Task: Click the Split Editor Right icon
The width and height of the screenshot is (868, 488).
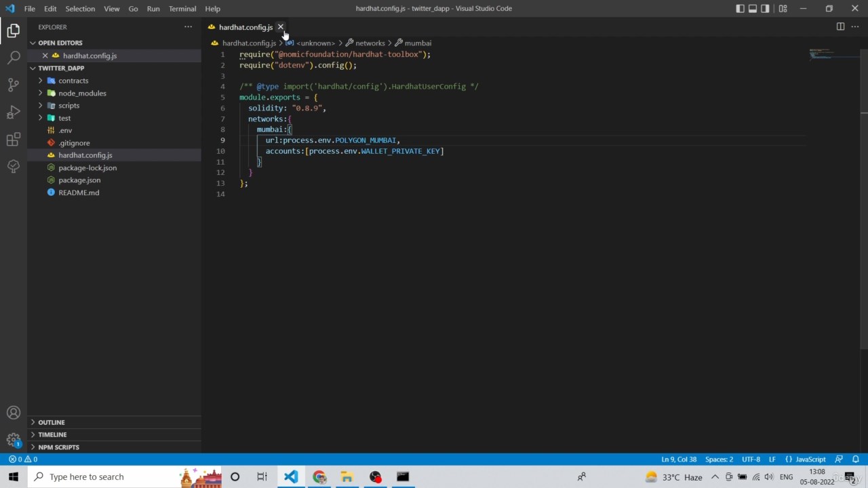Action: pos(840,27)
